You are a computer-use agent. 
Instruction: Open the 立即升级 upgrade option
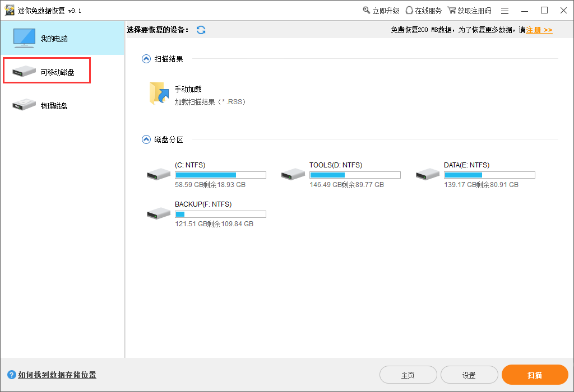click(381, 11)
